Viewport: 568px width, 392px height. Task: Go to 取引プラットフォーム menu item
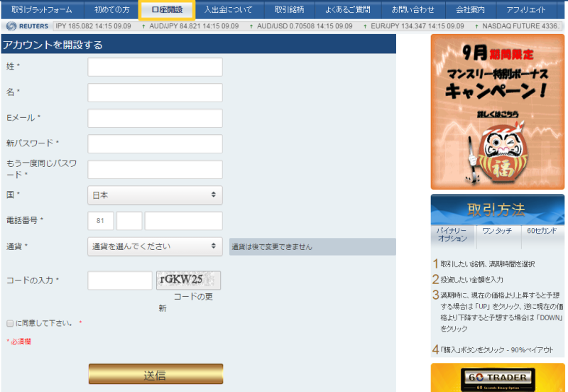[42, 10]
